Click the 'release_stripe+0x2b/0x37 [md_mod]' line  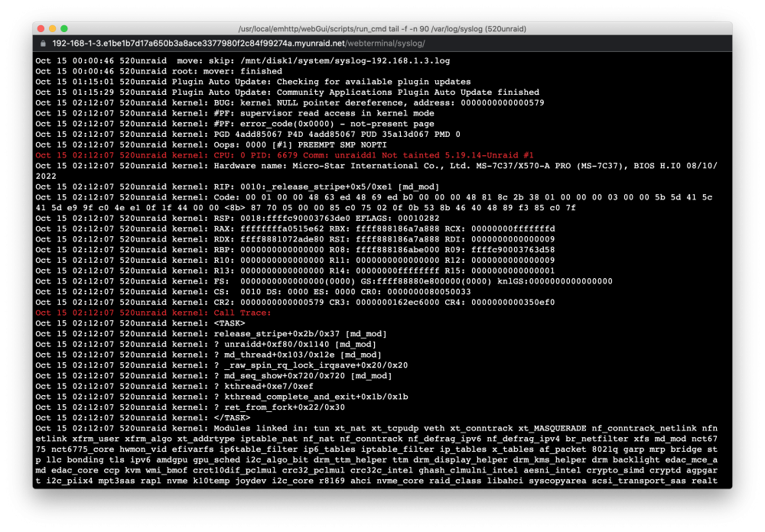pos(211,333)
